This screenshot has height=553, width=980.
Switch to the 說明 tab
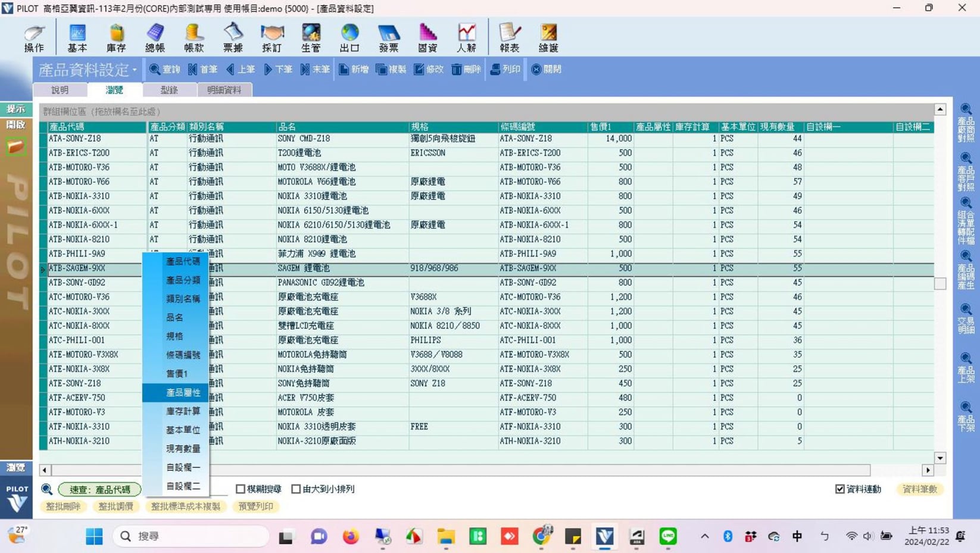click(60, 90)
